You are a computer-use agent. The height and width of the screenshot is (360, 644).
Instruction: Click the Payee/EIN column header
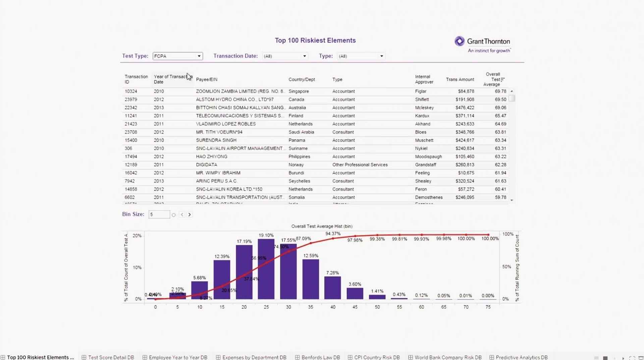(x=207, y=80)
